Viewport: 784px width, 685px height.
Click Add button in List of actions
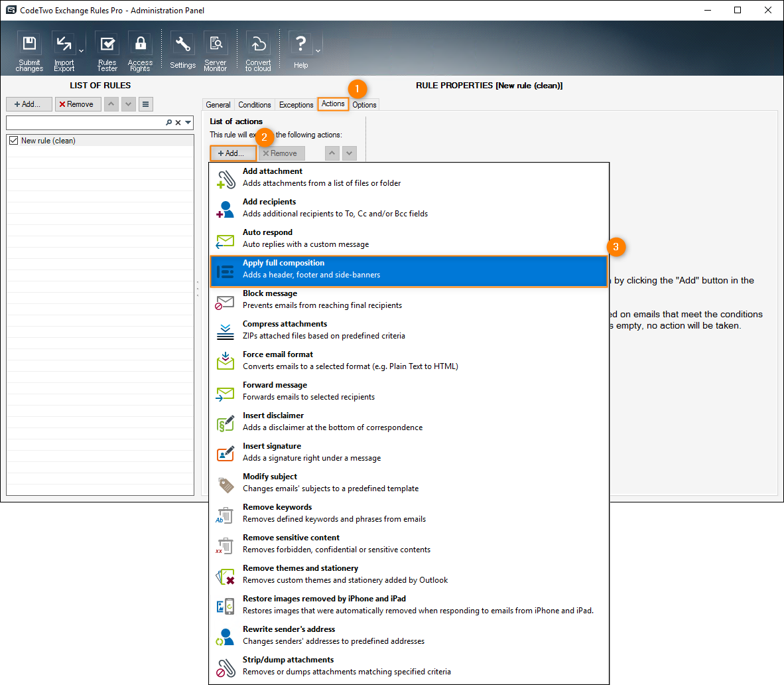coord(233,153)
